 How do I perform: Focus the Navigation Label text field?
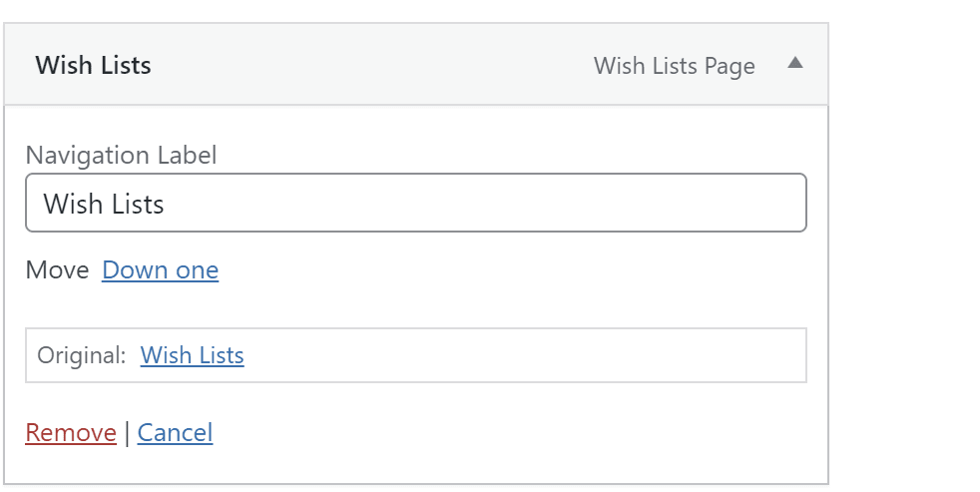(415, 203)
